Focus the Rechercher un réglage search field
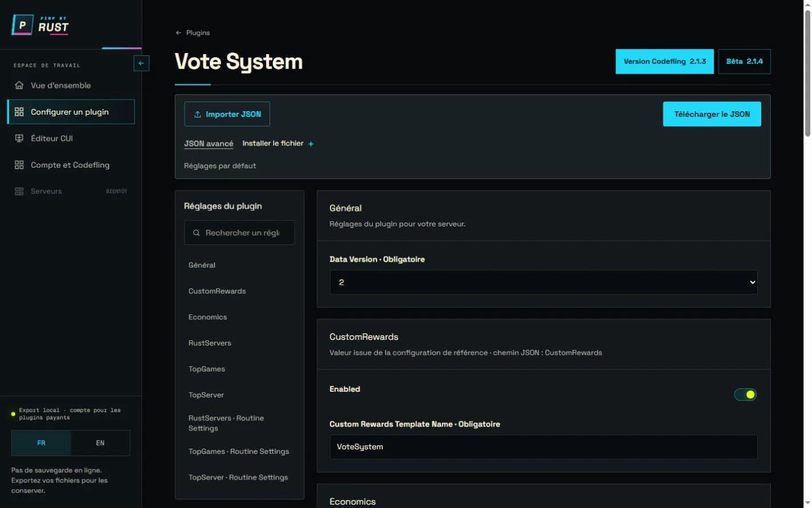This screenshot has height=508, width=812. [239, 233]
